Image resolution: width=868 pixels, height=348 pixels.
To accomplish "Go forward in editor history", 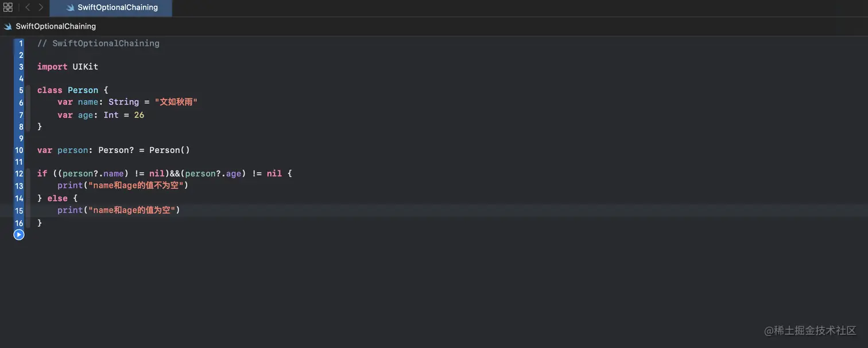I will pos(41,7).
